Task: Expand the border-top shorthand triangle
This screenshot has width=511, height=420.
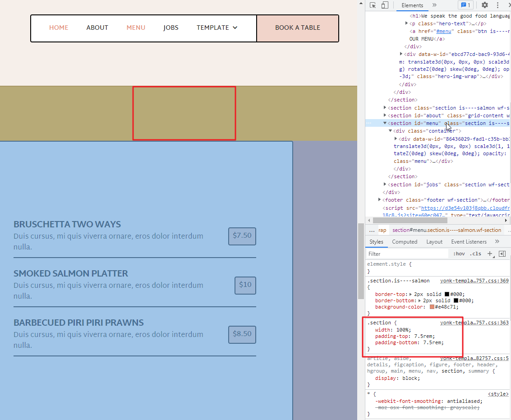Action: point(410,294)
